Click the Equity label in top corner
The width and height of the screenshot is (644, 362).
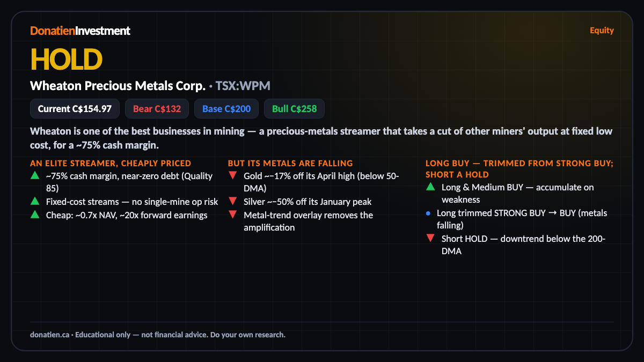(602, 31)
